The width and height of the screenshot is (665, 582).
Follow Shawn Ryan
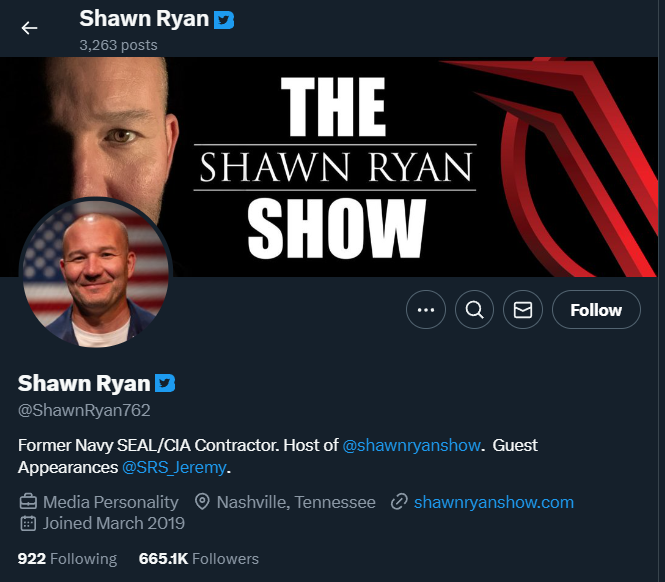click(x=596, y=310)
